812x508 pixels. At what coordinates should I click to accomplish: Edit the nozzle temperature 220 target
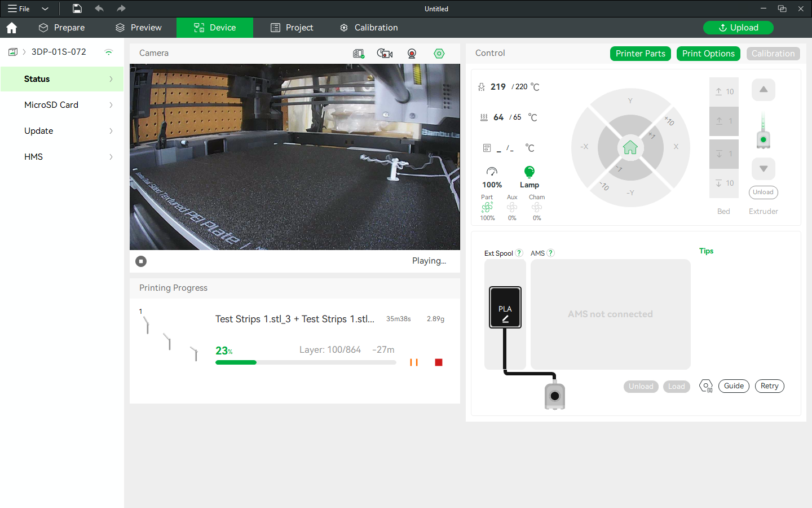[x=522, y=87]
